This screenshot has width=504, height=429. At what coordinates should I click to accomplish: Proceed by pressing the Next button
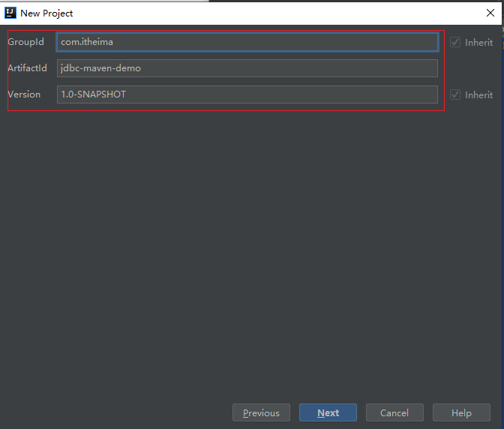(x=328, y=412)
